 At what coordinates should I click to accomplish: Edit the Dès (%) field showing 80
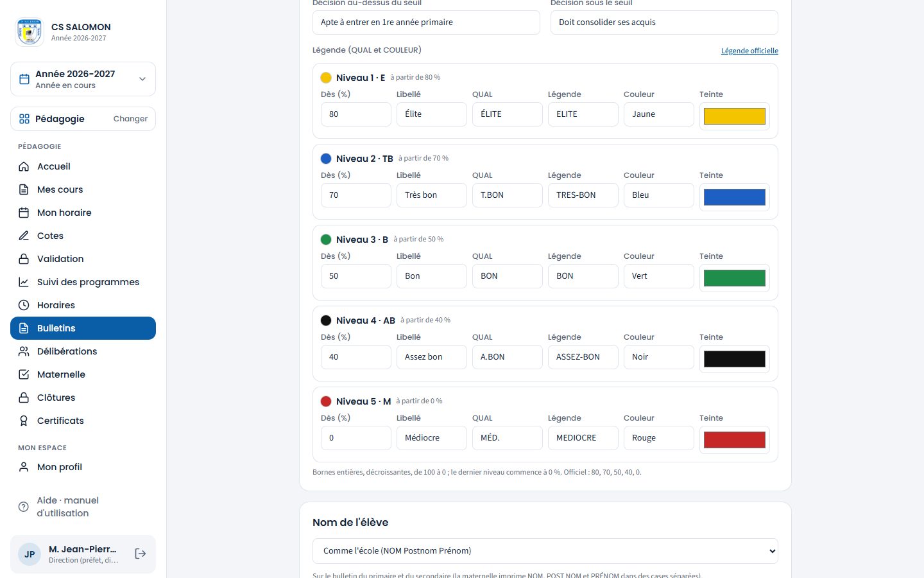click(x=356, y=114)
